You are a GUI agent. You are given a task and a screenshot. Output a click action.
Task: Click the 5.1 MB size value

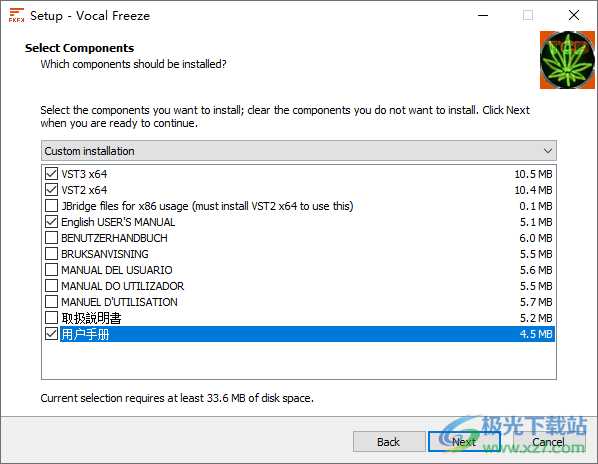tap(535, 222)
